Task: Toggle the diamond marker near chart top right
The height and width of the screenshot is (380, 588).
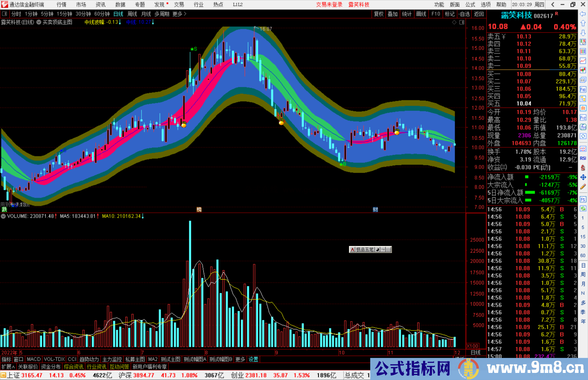Action: tap(454, 22)
